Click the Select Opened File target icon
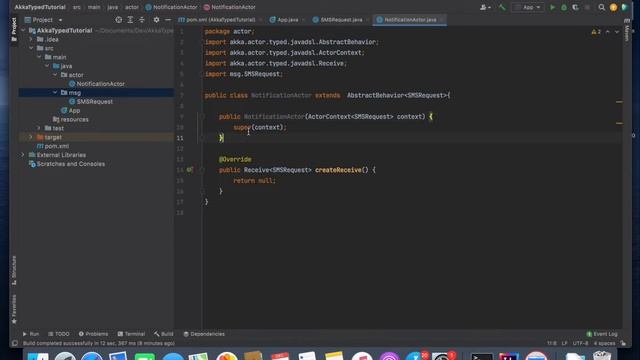This screenshot has width=640, height=360. coord(118,20)
